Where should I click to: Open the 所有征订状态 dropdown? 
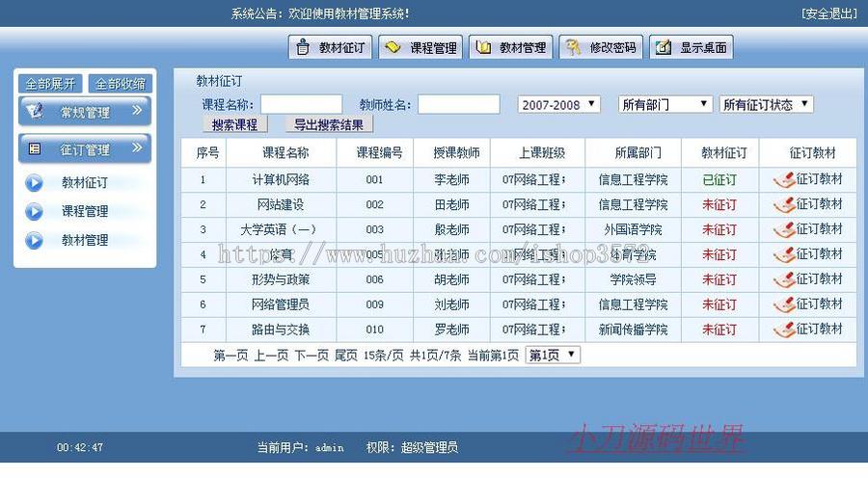coord(766,104)
